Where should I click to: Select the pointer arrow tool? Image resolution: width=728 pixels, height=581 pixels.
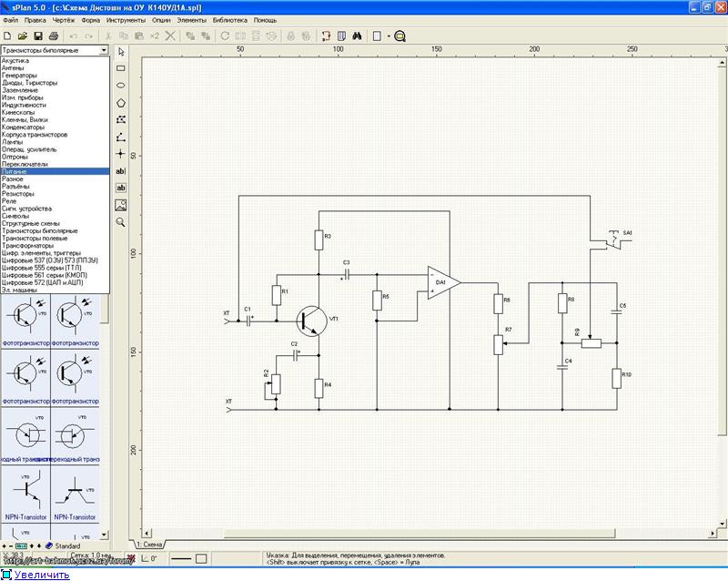(x=121, y=50)
